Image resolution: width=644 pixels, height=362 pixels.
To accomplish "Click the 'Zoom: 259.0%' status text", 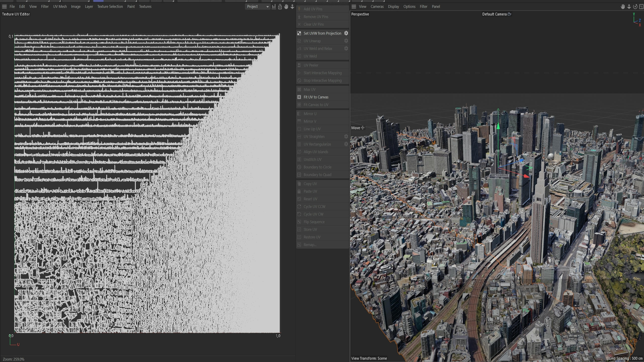I will click(14, 359).
